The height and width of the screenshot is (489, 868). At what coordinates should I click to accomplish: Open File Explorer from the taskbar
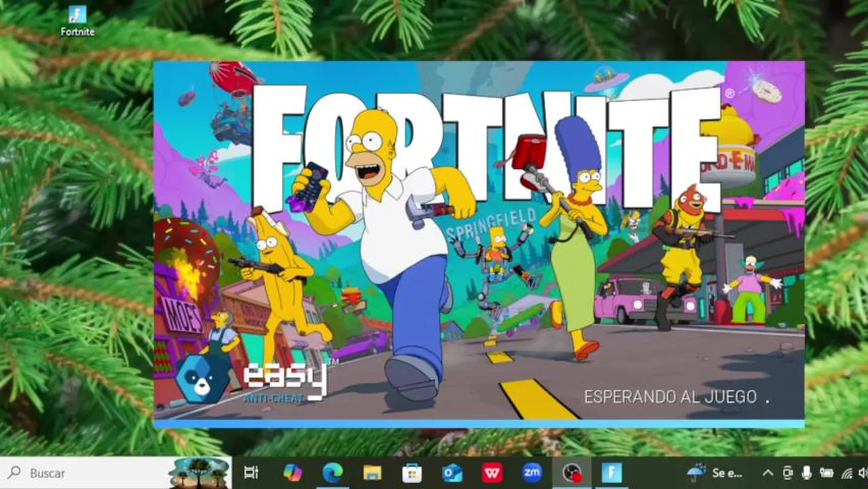[372, 473]
